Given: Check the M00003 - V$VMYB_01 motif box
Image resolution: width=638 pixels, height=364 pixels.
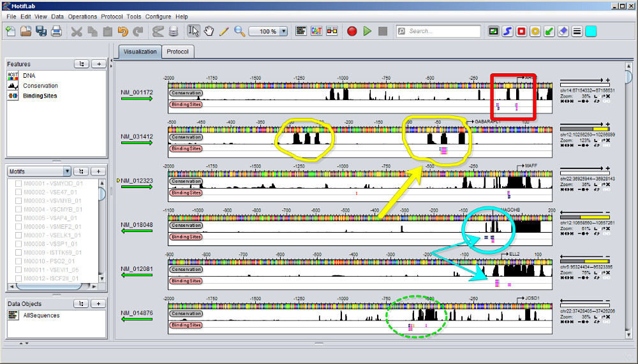Looking at the screenshot, I should tap(19, 201).
